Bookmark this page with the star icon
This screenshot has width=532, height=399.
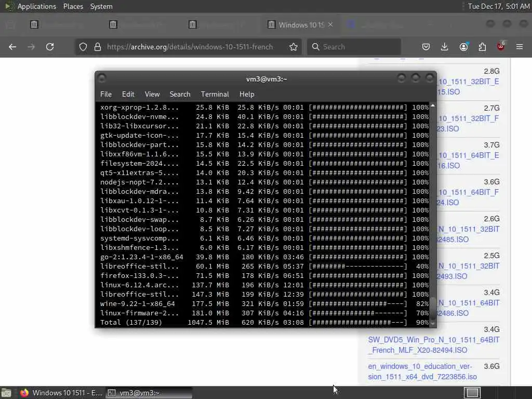(x=294, y=47)
